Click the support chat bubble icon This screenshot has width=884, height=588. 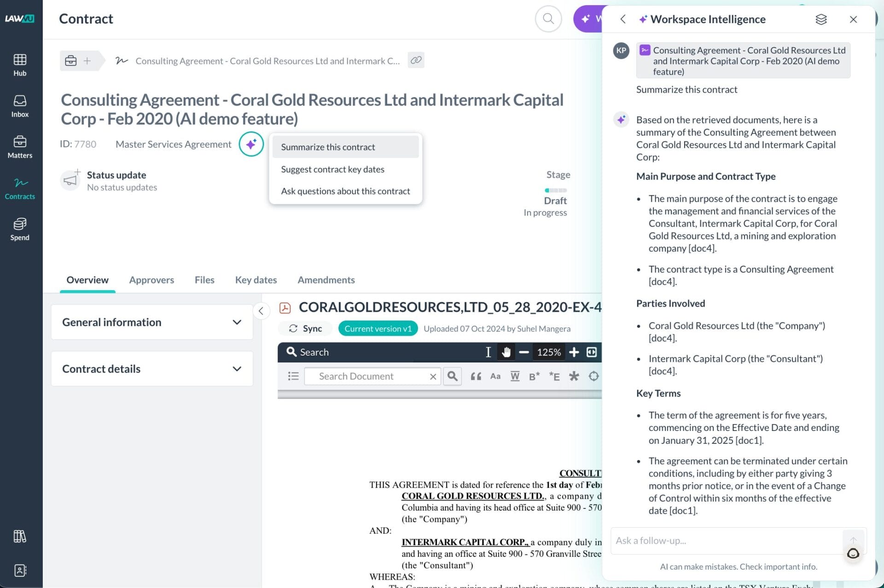[853, 554]
